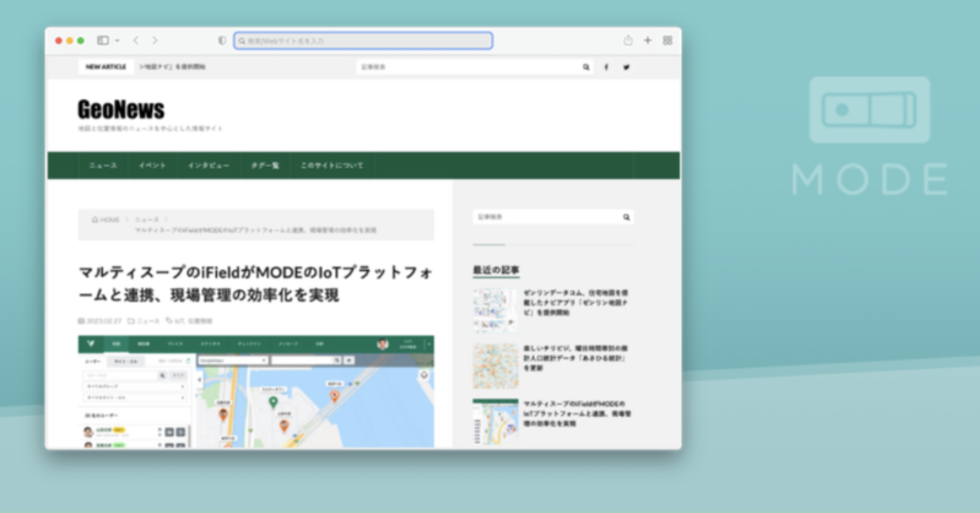Viewport: 980px width, 513px height.
Task: Click the header search magnifier icon
Action: (586, 67)
